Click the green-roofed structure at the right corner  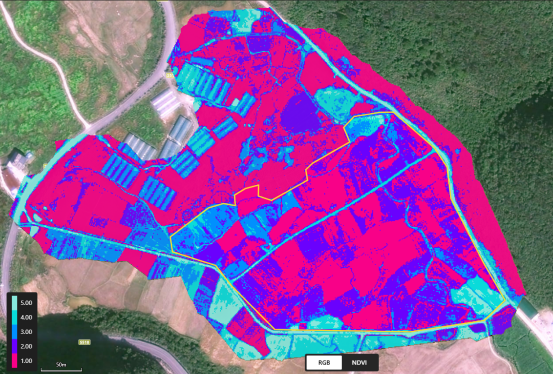tap(528, 307)
